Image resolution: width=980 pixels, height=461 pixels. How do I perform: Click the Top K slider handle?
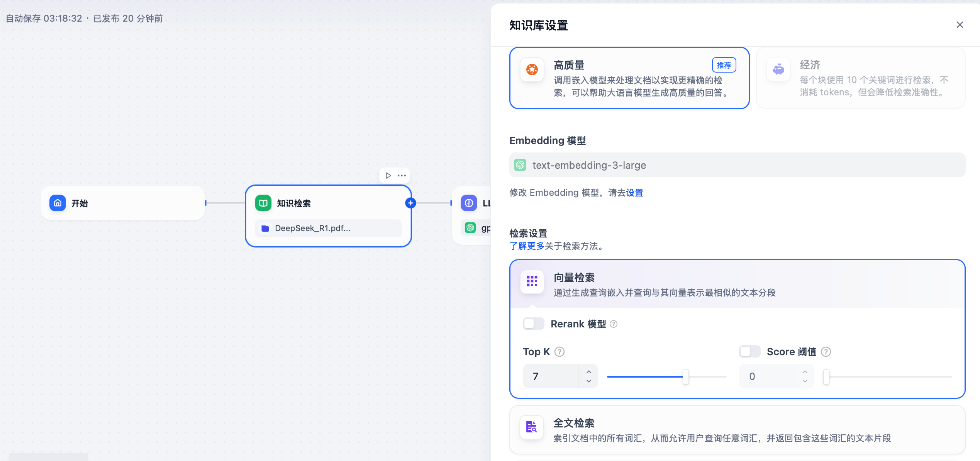coord(685,376)
